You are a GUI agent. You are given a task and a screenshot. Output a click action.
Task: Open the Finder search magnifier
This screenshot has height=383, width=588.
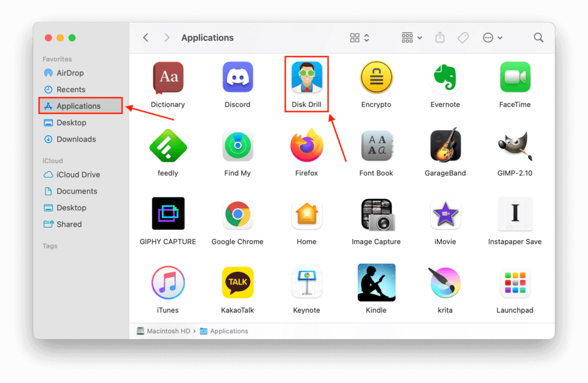tap(538, 38)
